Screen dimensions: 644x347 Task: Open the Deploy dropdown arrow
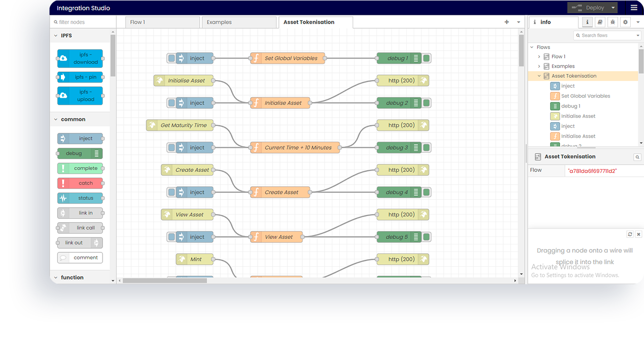click(613, 7)
